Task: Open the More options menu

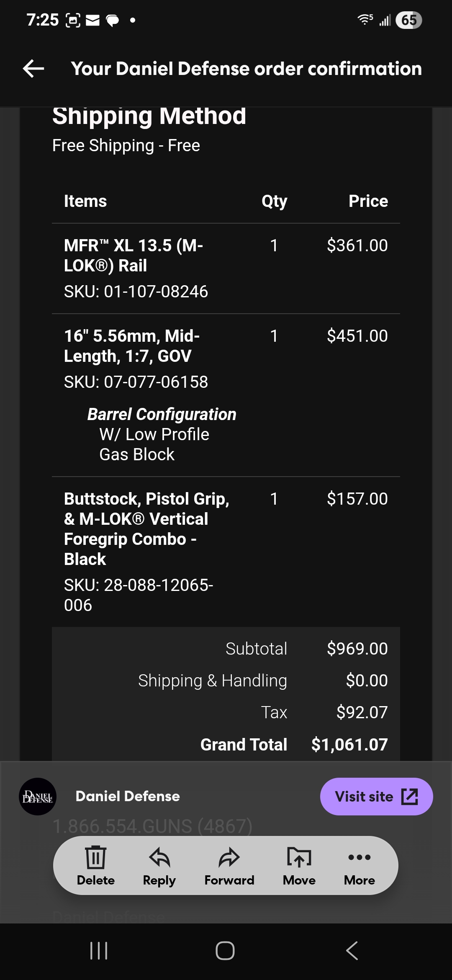Action: 359,858
